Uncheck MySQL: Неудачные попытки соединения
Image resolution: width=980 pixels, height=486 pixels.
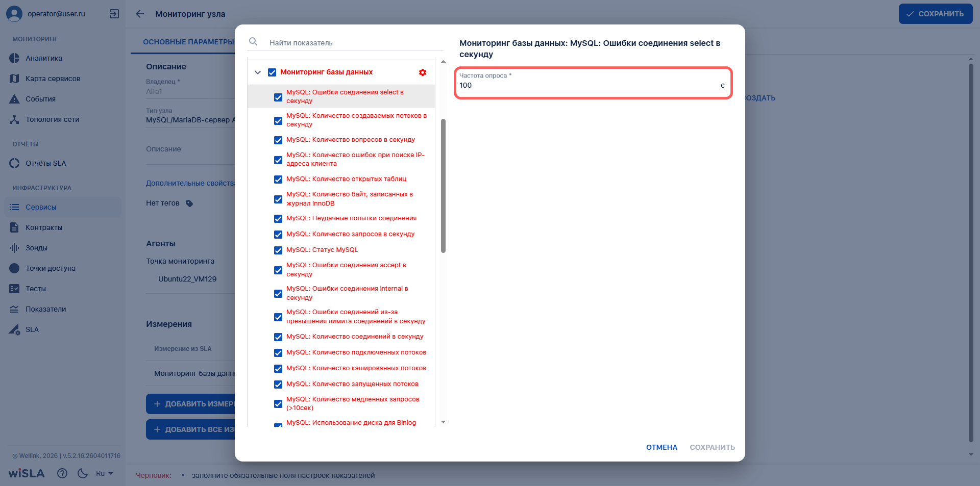(278, 218)
